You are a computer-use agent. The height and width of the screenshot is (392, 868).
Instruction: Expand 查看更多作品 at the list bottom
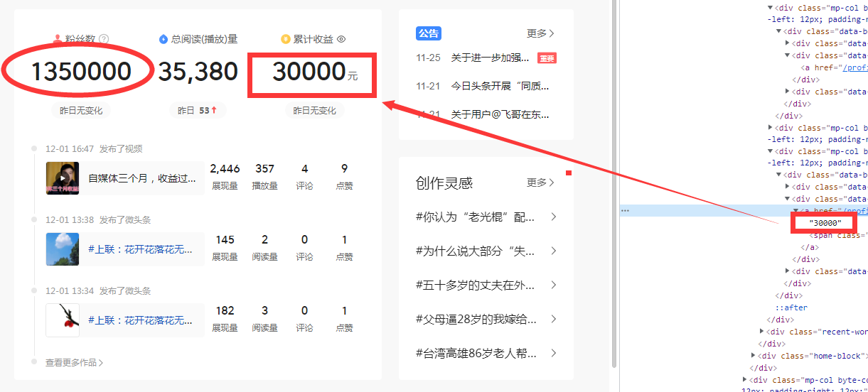coord(75,363)
